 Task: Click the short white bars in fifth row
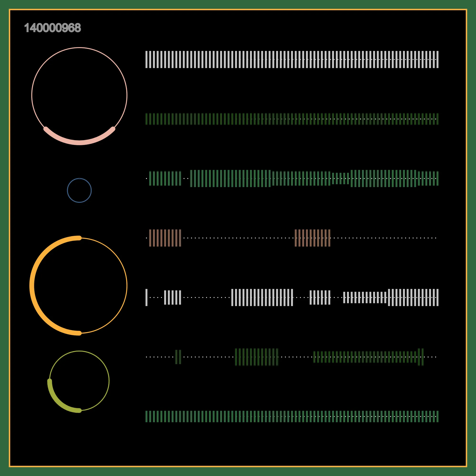pos(365,297)
